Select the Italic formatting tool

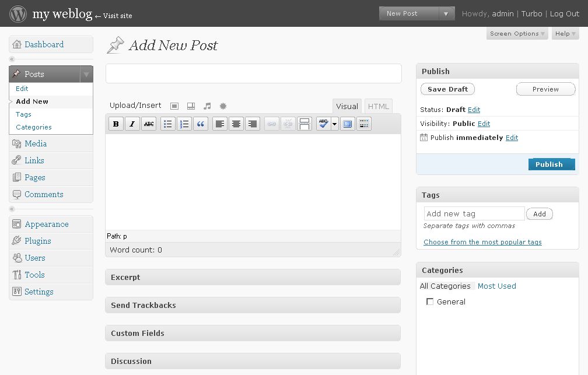coord(132,124)
